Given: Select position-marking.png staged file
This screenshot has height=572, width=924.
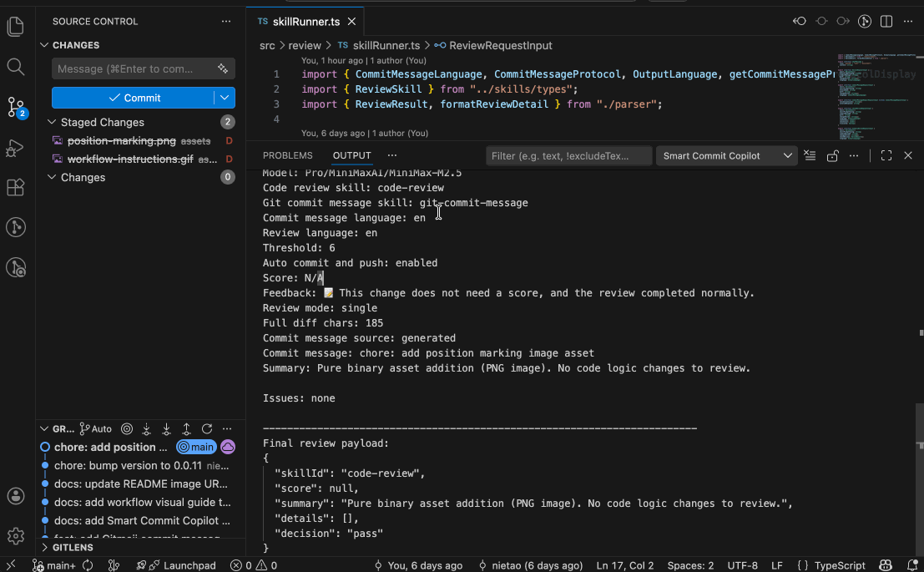Looking at the screenshot, I should point(142,140).
